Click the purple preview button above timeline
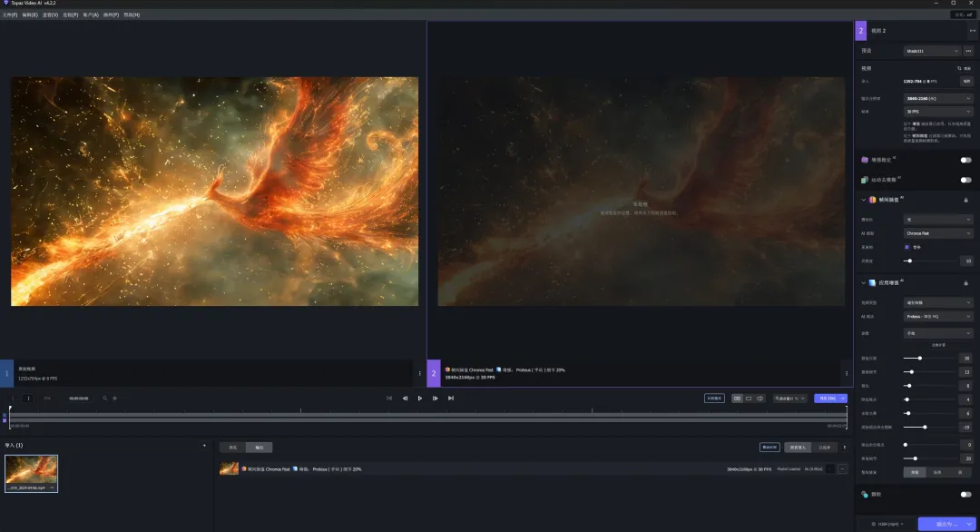Screen dimensions: 980x532 point(827,398)
